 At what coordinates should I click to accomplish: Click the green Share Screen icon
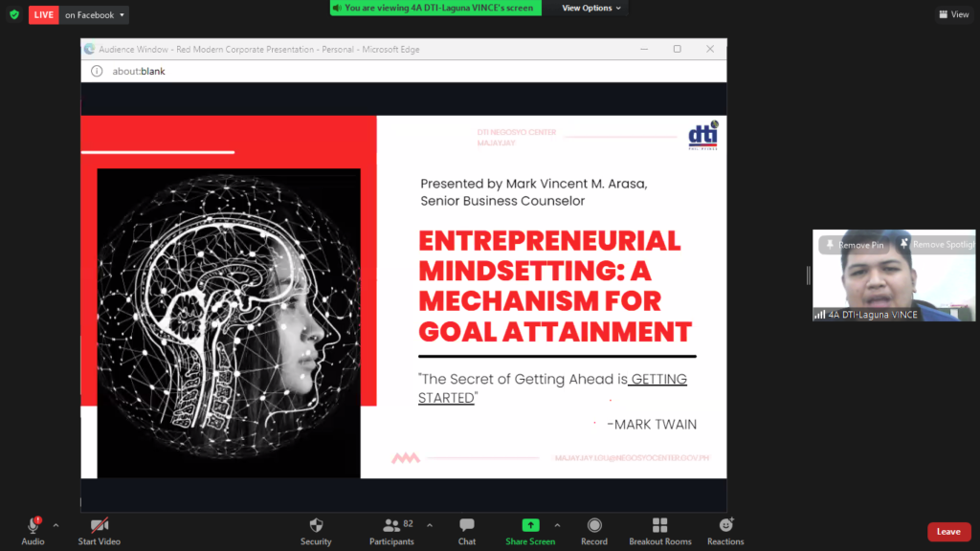coord(529,526)
